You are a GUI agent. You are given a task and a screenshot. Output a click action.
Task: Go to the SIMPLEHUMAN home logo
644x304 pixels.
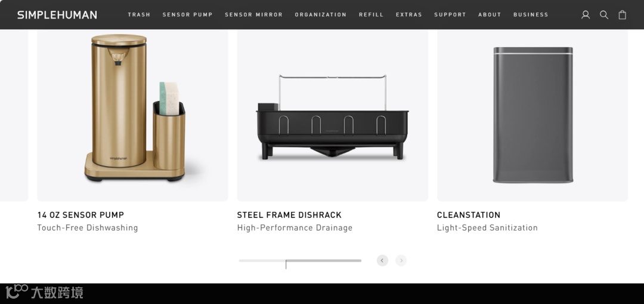pyautogui.click(x=57, y=15)
